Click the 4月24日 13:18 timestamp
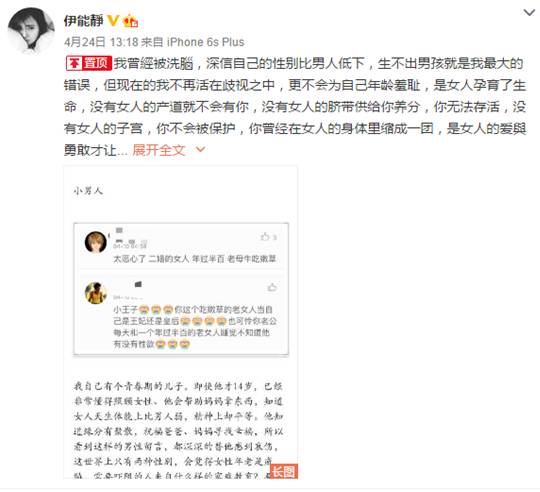Image resolution: width=540 pixels, height=492 pixels. click(101, 42)
